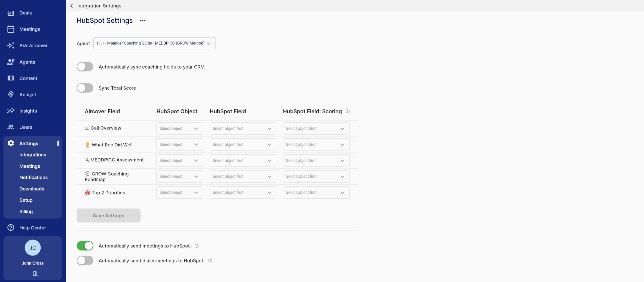Enable automatically send dialer meetings to HubSpot

coord(85,261)
